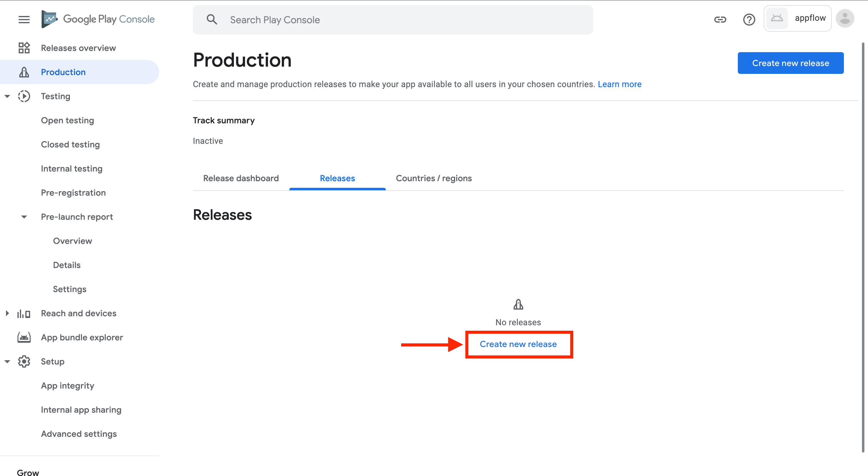Switch to the Release dashboard tab
The width and height of the screenshot is (868, 476).
[x=241, y=178]
